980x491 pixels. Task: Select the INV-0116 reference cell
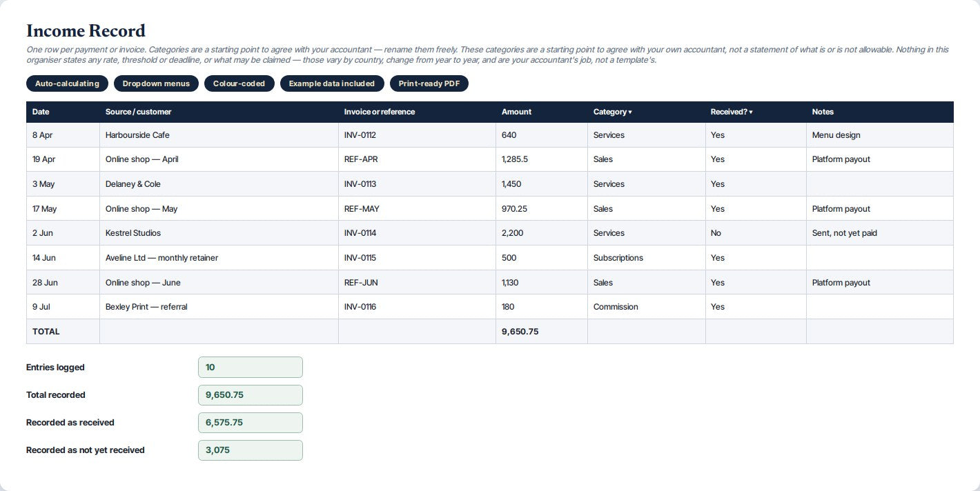(417, 307)
